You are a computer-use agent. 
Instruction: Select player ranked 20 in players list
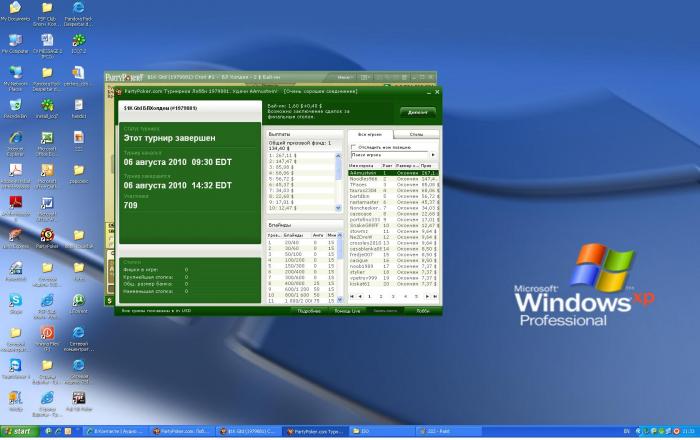394,284
